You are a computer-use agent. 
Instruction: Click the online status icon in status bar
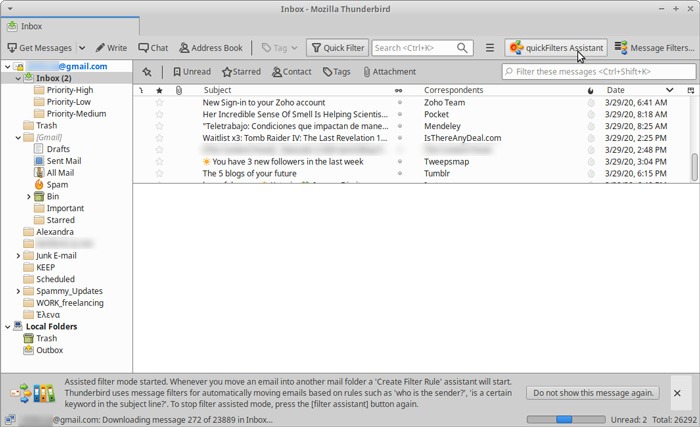(10, 419)
